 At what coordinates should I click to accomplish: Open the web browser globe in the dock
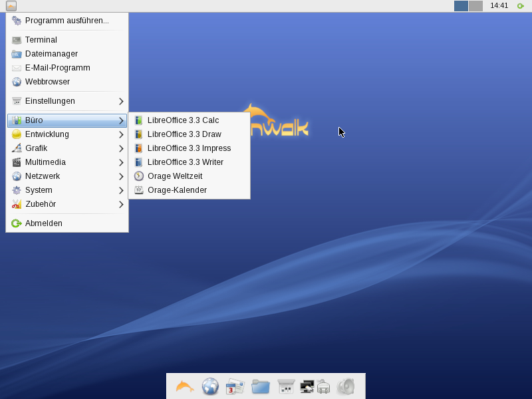point(210,386)
